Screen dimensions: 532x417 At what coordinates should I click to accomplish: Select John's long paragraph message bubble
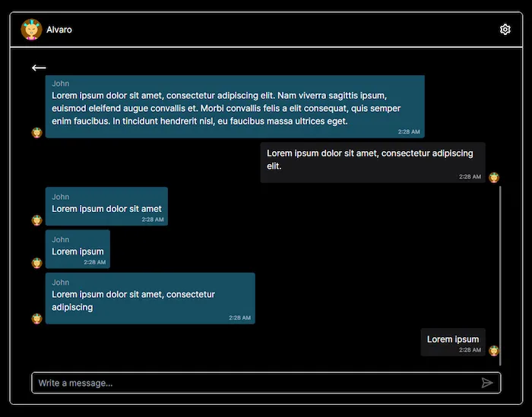tap(234, 108)
